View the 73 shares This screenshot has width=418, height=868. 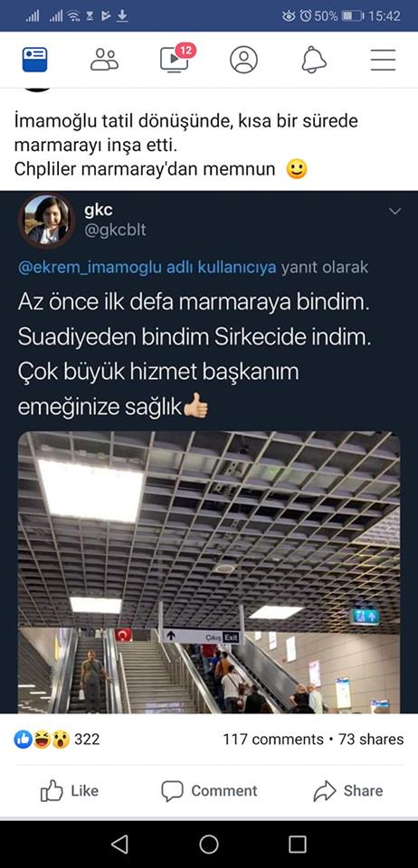(x=372, y=739)
